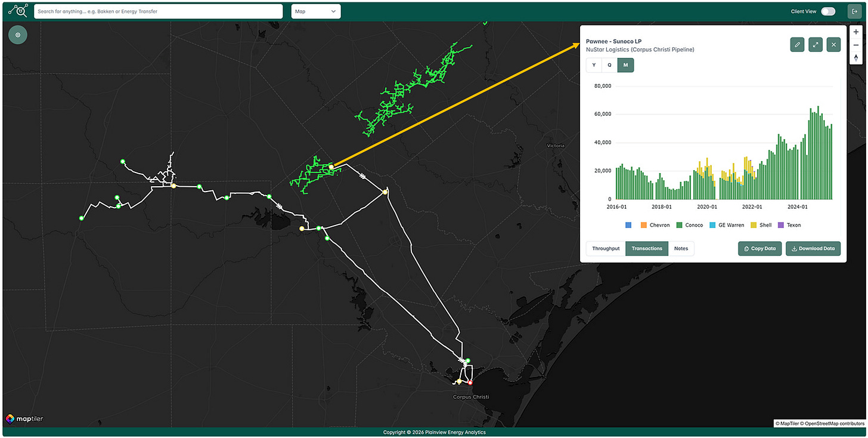The height and width of the screenshot is (438, 868).
Task: Switch chart to quarterly Q view
Action: pos(609,65)
